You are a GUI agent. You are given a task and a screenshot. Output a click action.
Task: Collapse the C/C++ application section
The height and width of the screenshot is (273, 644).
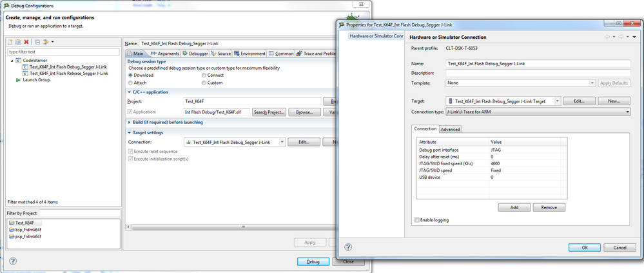click(x=130, y=92)
